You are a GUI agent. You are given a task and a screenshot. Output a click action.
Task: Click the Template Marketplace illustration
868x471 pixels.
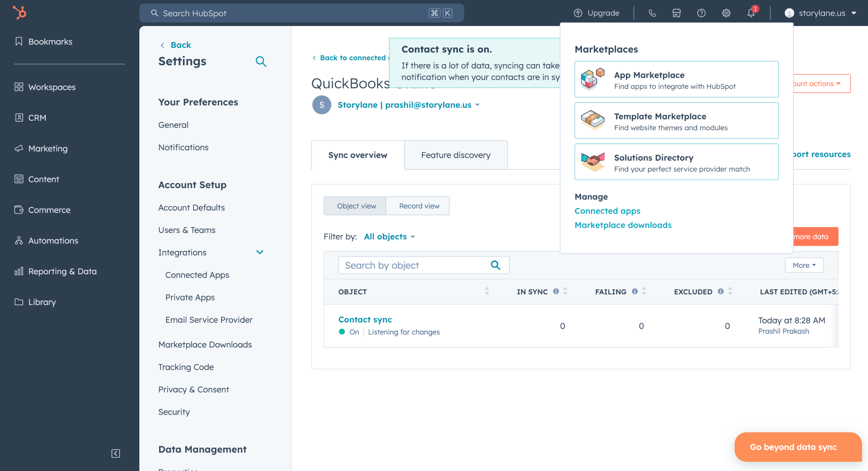point(592,120)
